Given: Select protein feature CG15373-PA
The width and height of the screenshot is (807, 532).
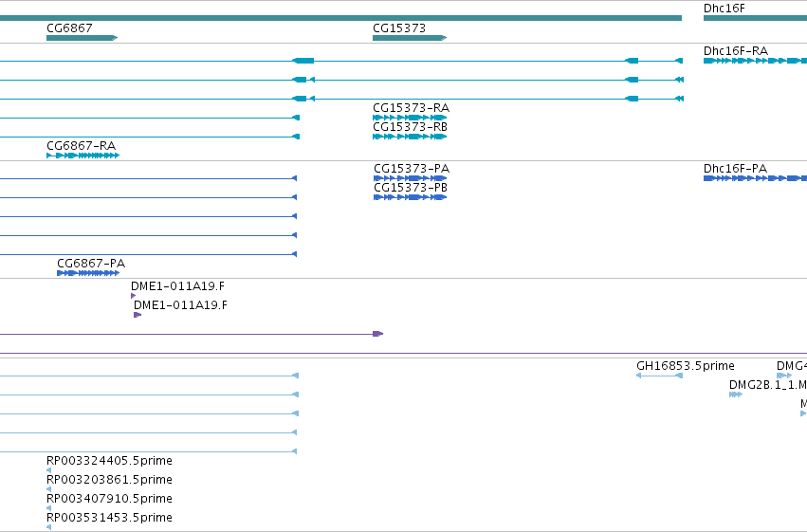Looking at the screenshot, I should click(411, 178).
